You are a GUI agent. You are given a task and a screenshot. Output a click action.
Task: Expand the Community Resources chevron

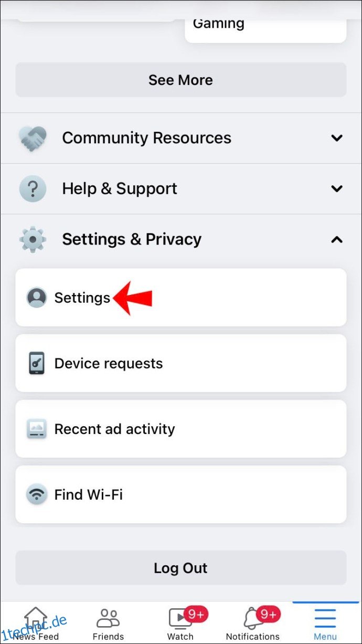pos(337,138)
